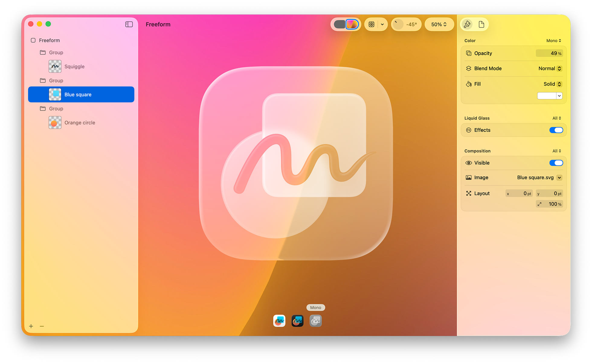Turn off the Visible toggle in Composition
The image size is (592, 364).
556,163
